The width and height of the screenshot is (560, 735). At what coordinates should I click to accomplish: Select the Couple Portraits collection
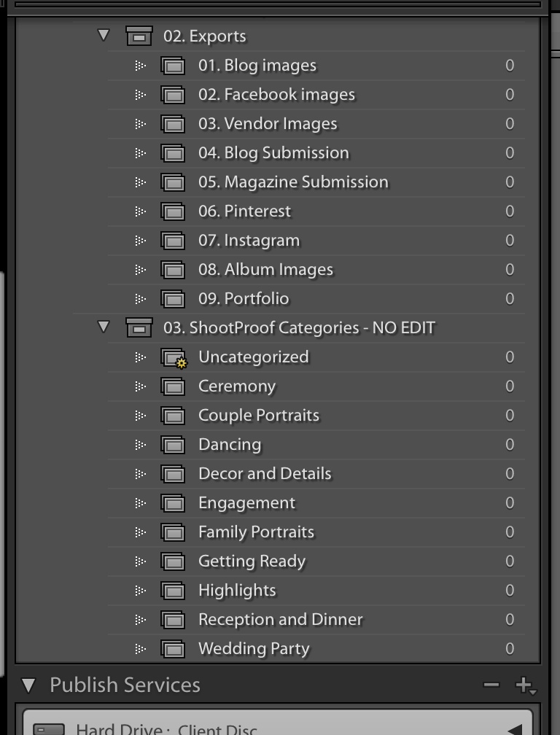pyautogui.click(x=316, y=416)
